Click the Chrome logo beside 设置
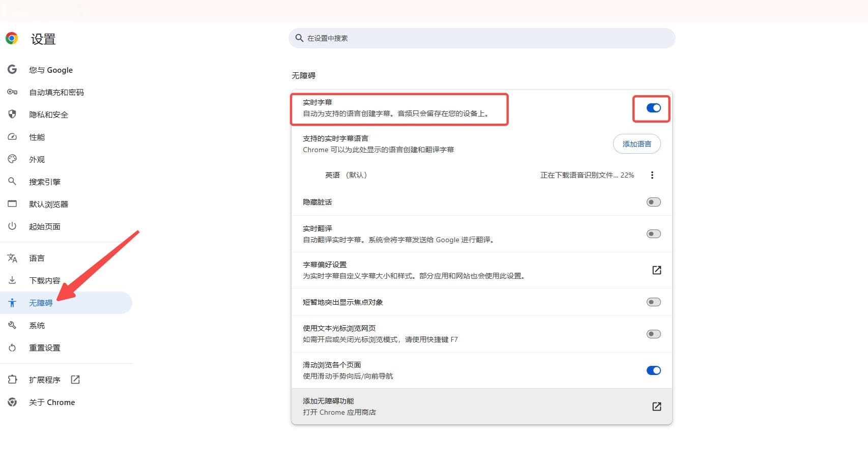 coord(12,38)
